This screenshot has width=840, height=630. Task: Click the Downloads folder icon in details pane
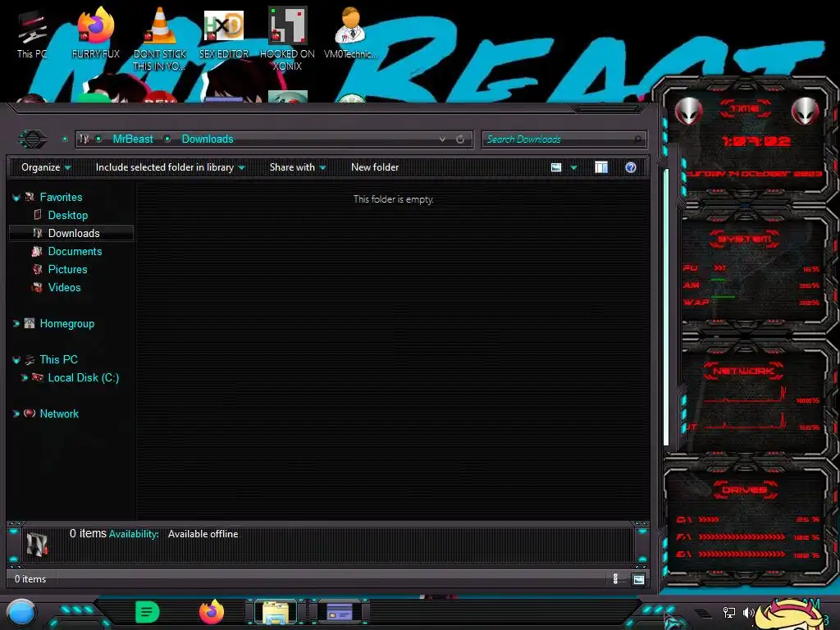pyautogui.click(x=38, y=545)
